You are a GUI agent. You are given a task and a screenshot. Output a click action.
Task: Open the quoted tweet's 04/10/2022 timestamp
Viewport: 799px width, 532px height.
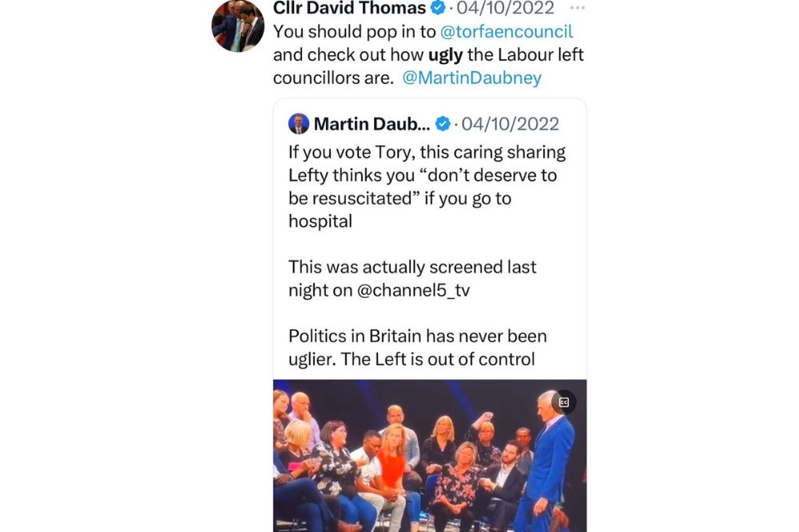(510, 124)
